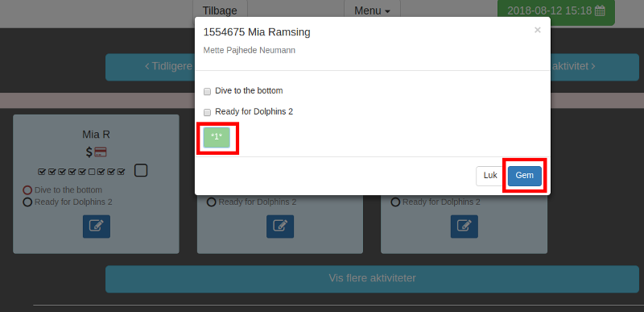Click Luk to close the dialog
Viewport: 644px width, 312px height.
490,176
